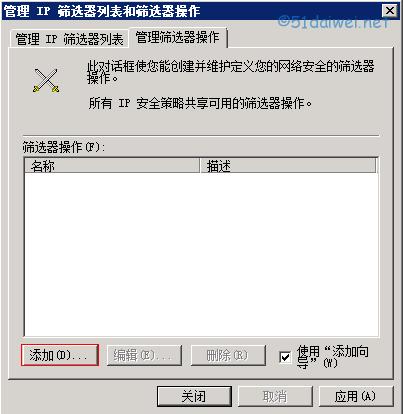Close the dialog with the title bar X
The image size is (403, 414).
pos(390,11)
